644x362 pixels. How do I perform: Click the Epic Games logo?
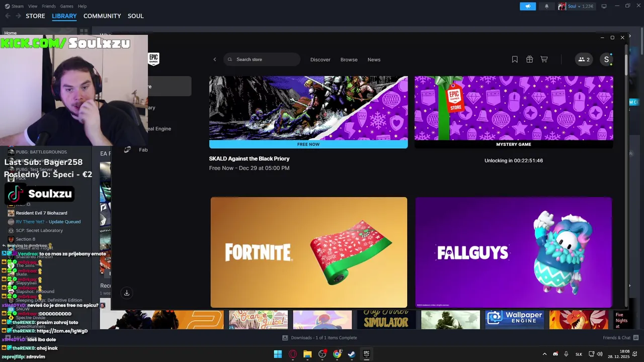tap(154, 59)
